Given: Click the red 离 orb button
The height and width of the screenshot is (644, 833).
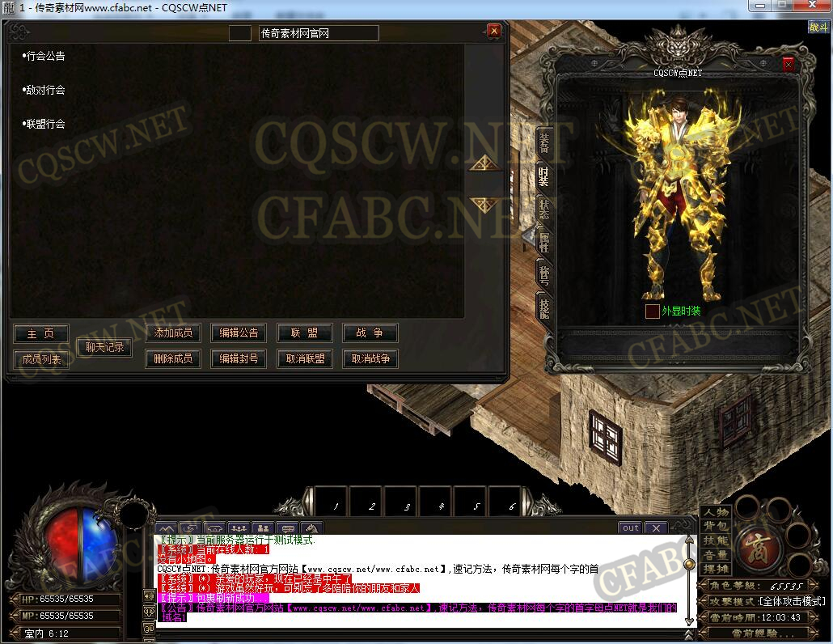Looking at the screenshot, I should click(758, 549).
